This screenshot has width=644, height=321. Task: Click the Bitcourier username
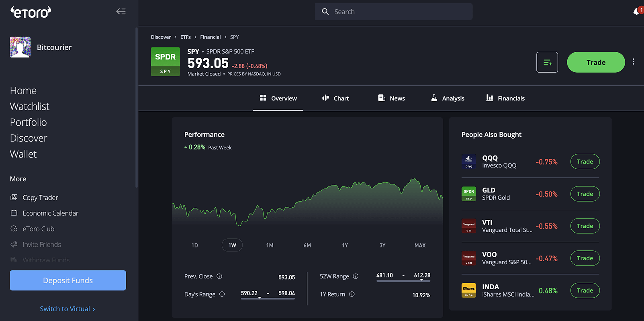point(54,47)
